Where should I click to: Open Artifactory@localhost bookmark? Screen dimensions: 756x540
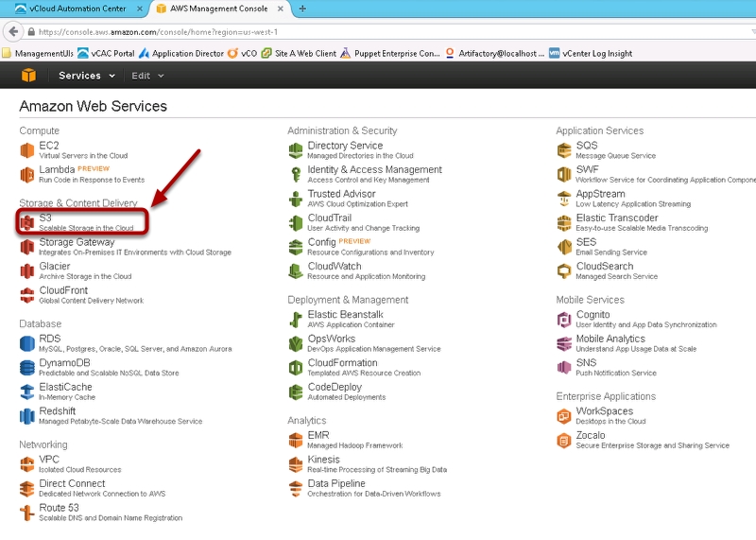click(x=494, y=53)
